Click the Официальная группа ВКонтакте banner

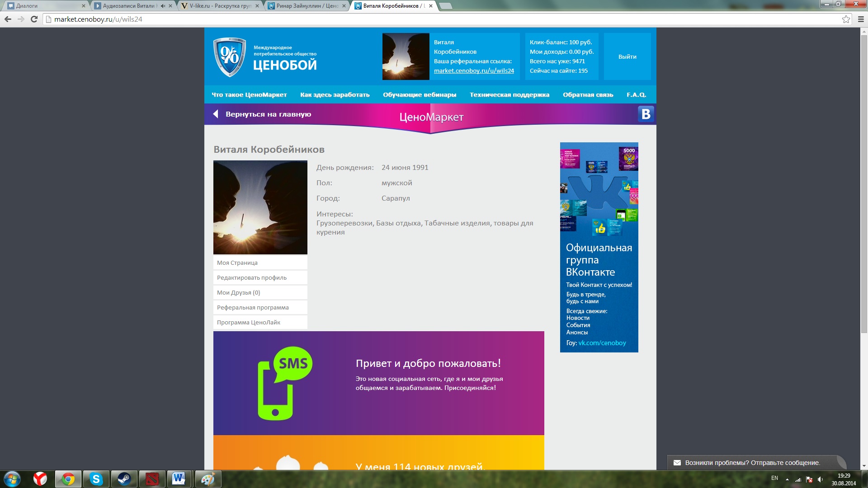[x=599, y=247]
